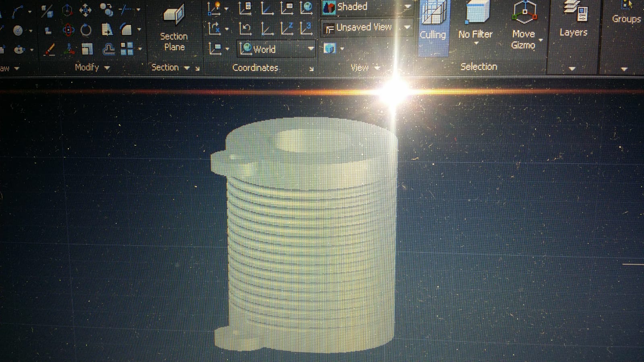644x362 pixels.
Task: Click the UCS Previous icon
Action: pos(245,29)
